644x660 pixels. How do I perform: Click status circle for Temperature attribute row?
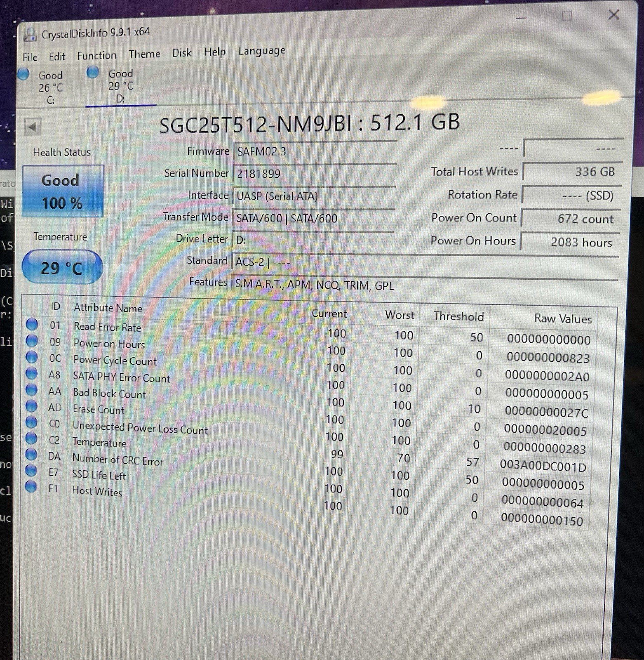31,438
